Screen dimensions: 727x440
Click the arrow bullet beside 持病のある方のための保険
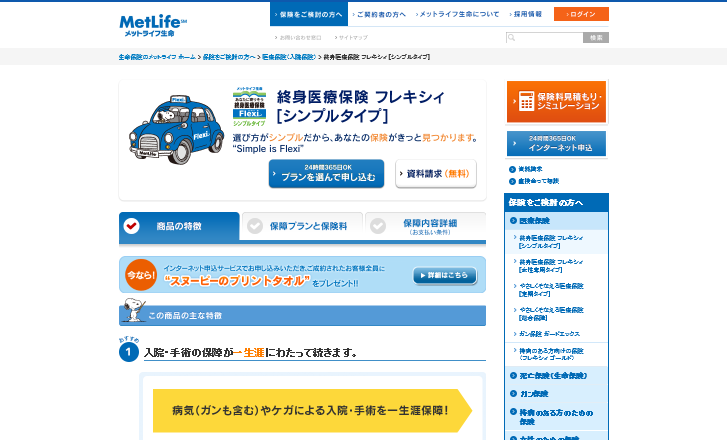point(513,412)
